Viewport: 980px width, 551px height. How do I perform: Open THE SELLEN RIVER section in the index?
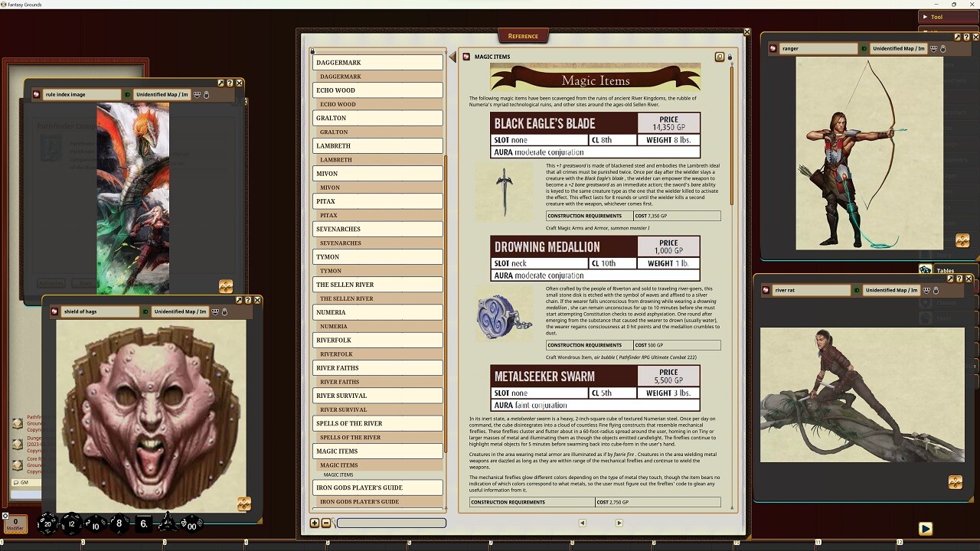[x=377, y=284]
